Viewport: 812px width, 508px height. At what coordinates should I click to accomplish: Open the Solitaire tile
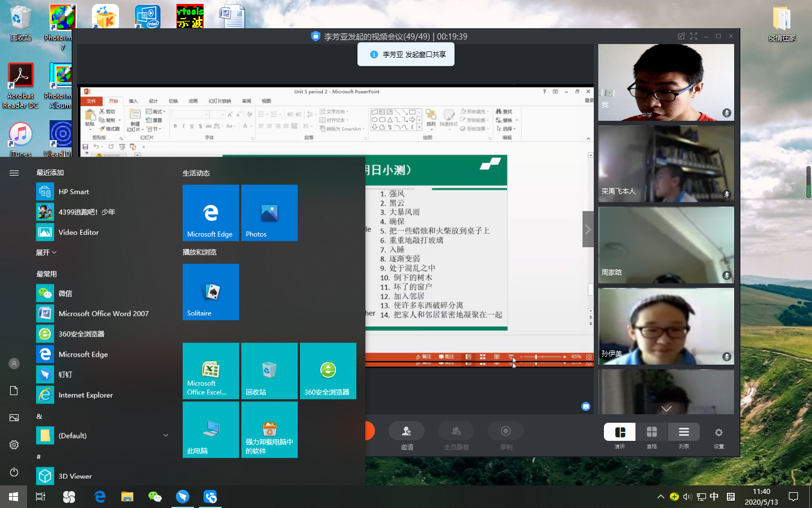[211, 292]
